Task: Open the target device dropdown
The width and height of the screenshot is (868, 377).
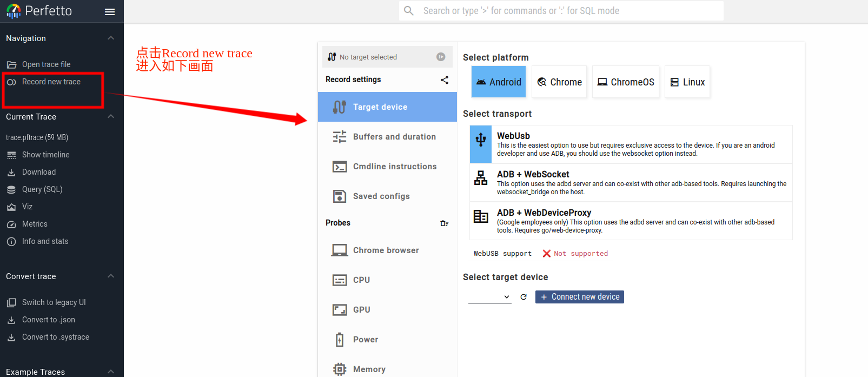Action: [490, 297]
